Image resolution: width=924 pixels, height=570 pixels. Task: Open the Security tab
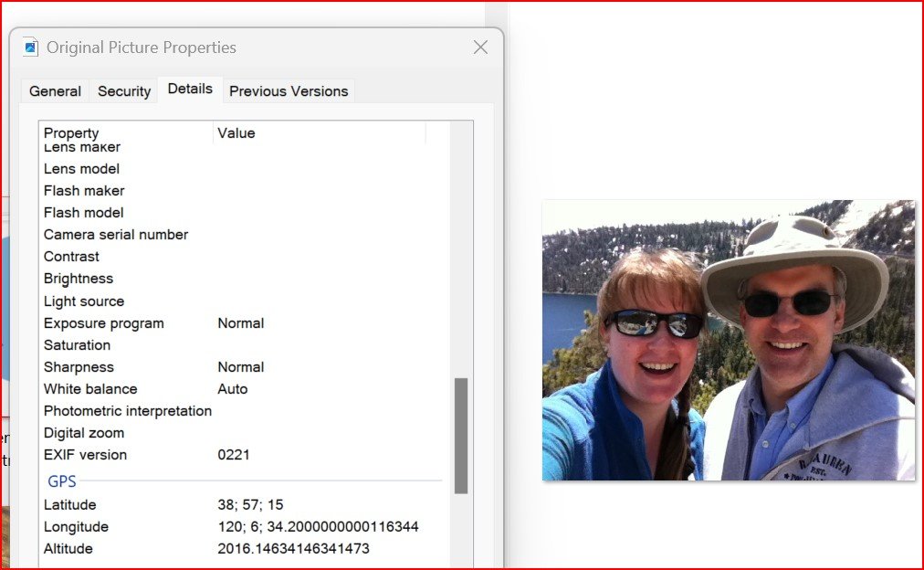124,91
